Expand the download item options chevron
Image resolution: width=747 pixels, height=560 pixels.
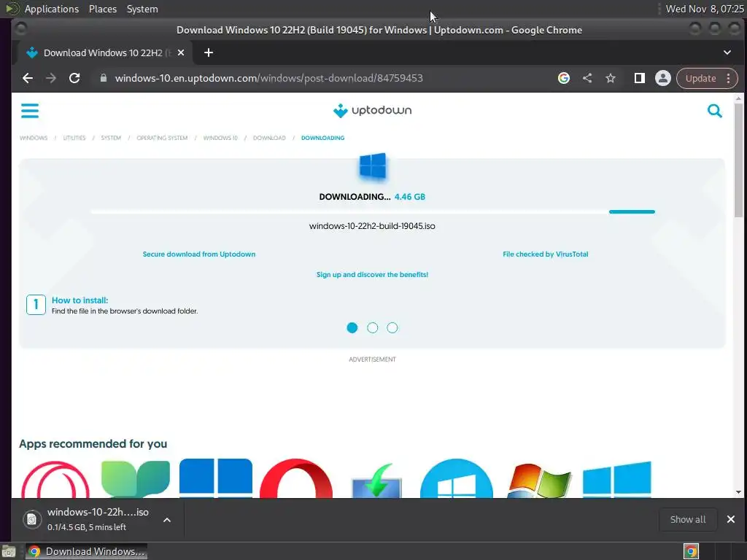(167, 520)
